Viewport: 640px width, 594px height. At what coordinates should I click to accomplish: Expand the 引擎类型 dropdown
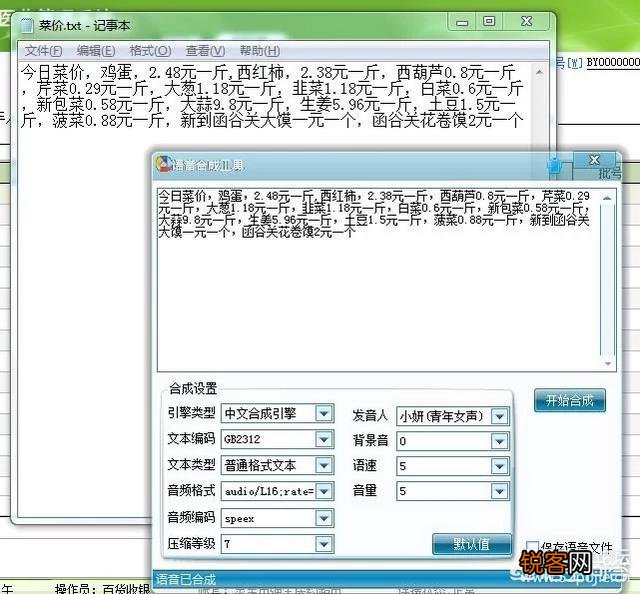[324, 414]
